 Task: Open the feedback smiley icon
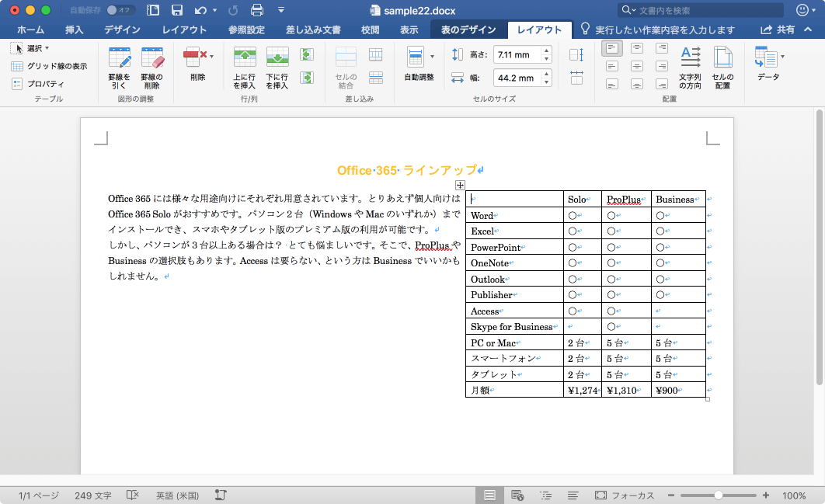(802, 10)
